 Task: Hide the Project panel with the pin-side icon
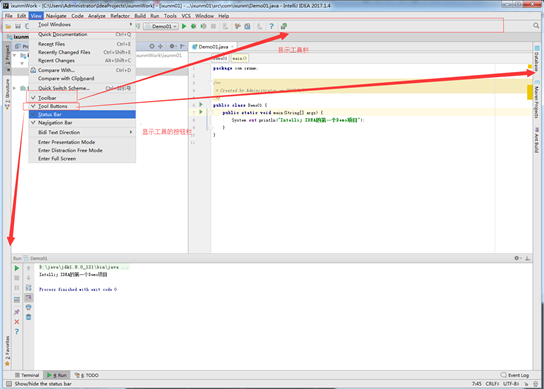click(x=182, y=46)
